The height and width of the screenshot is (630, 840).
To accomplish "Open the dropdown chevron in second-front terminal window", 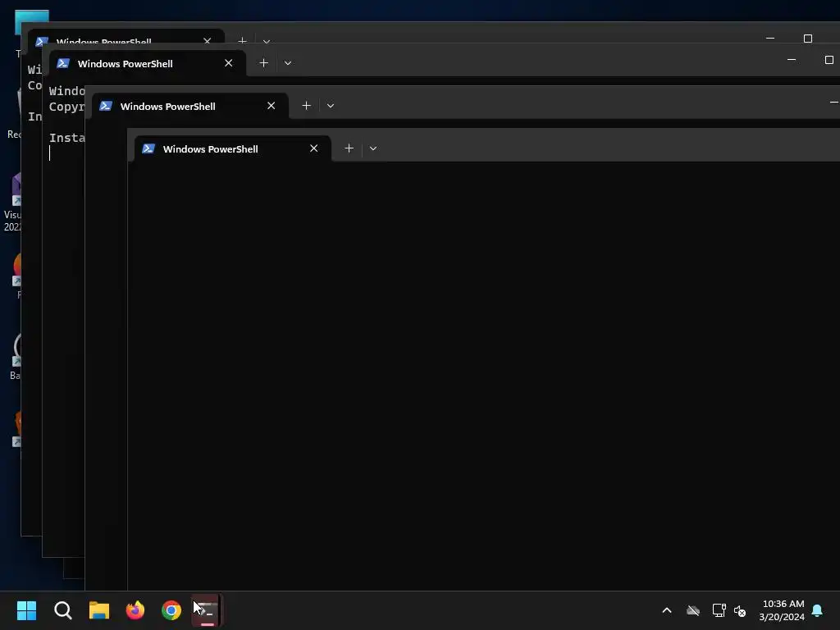I will pos(331,106).
